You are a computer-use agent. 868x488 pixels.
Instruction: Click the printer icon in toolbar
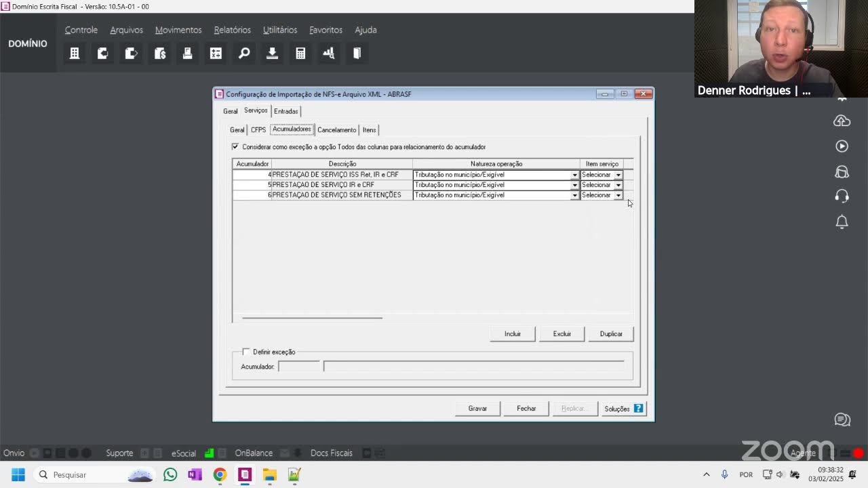[188, 54]
